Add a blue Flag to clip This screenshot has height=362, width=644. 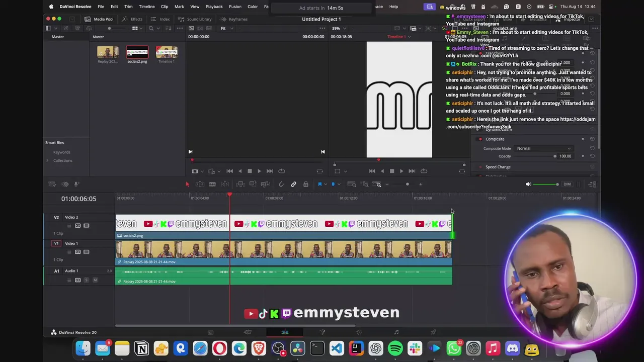click(x=319, y=185)
